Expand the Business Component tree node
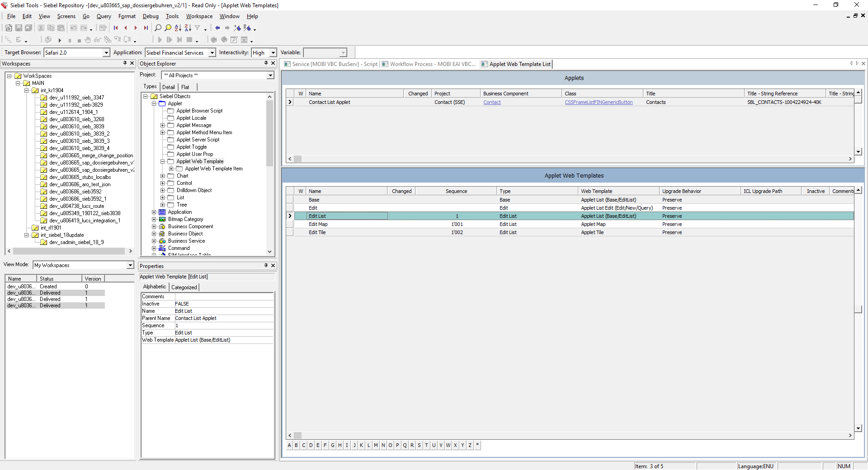Image resolution: width=868 pixels, height=470 pixels. 154,226
